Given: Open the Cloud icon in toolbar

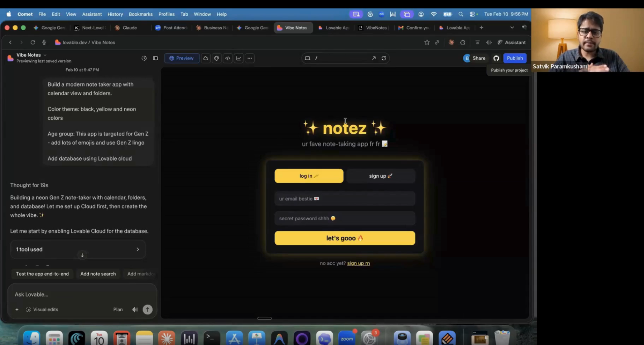Looking at the screenshot, I should coord(206,58).
